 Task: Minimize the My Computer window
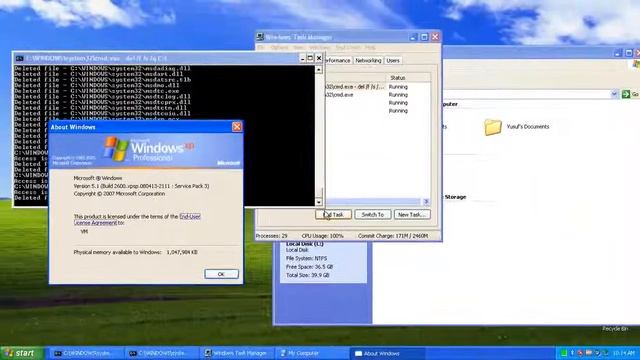618,53
